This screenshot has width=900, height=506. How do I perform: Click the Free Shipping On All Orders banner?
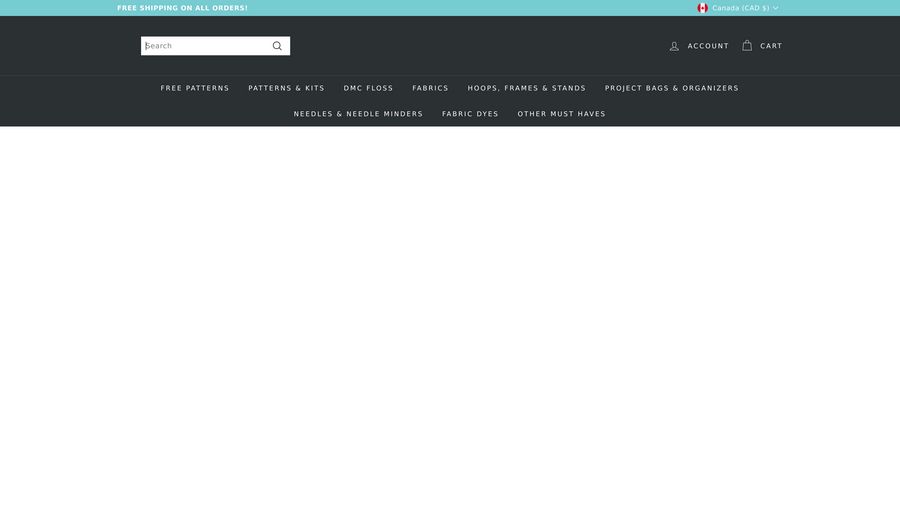pyautogui.click(x=182, y=8)
